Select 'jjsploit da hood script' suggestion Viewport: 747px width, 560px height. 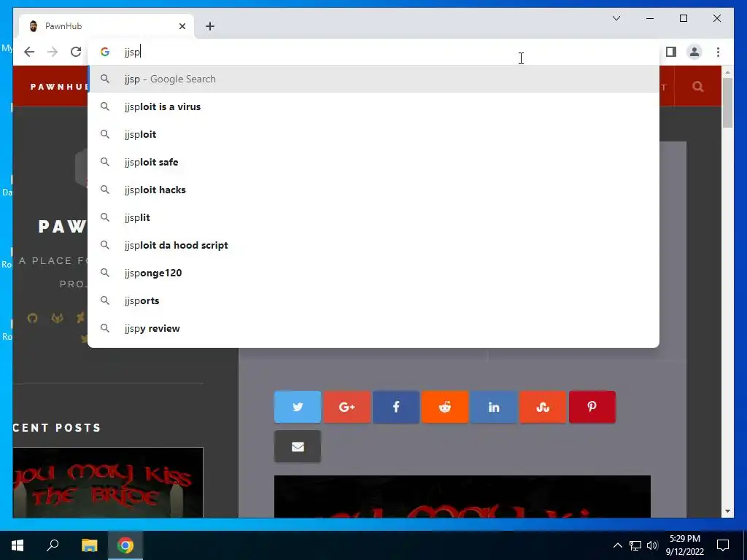[x=373, y=245]
